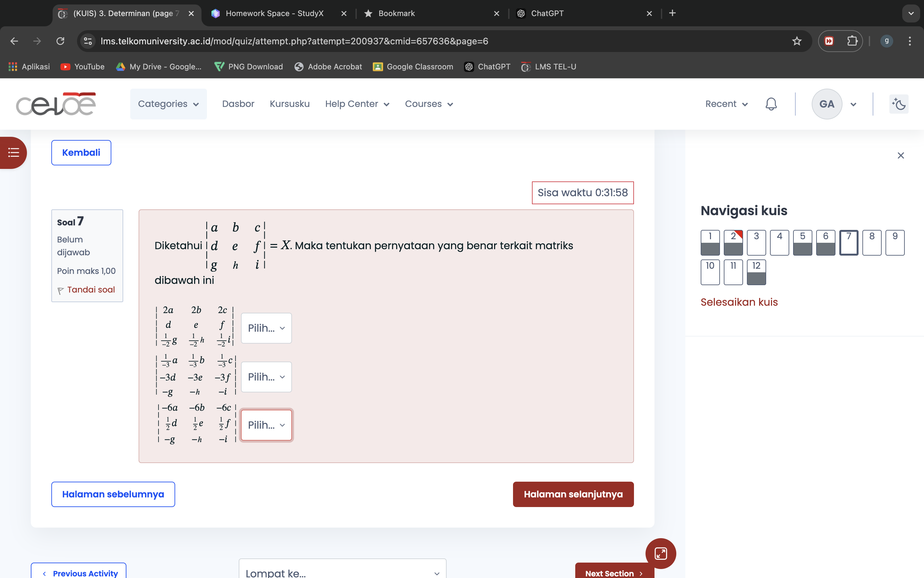Open the red extension icon in toolbar
The width and height of the screenshot is (924, 578).
829,41
